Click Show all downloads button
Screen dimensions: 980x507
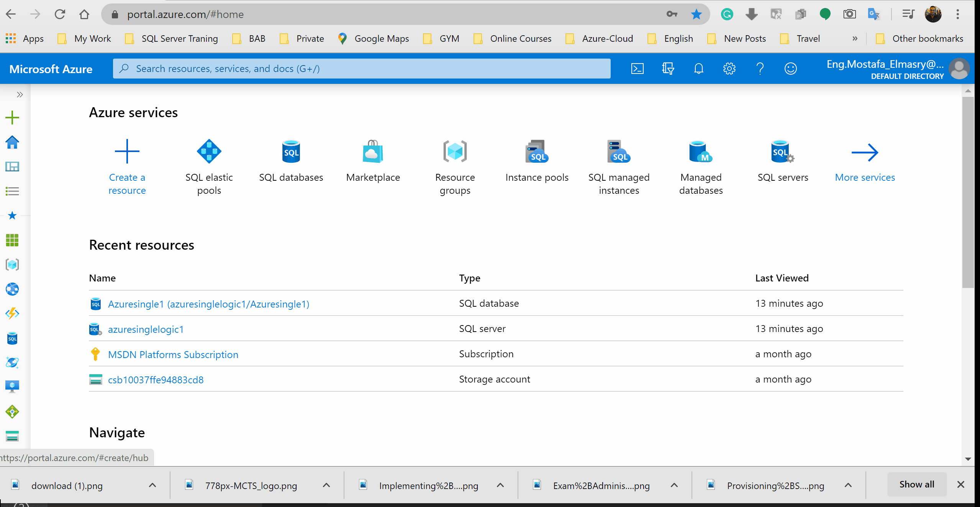tap(916, 484)
